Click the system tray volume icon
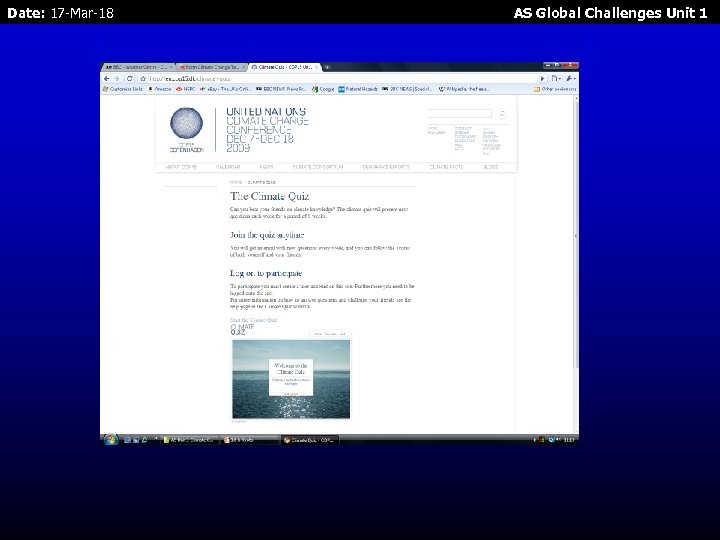This screenshot has width=720, height=540. coord(558,440)
